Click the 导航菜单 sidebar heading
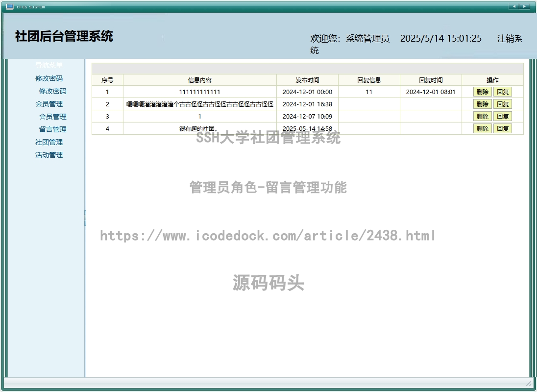The image size is (537, 392). (x=49, y=65)
